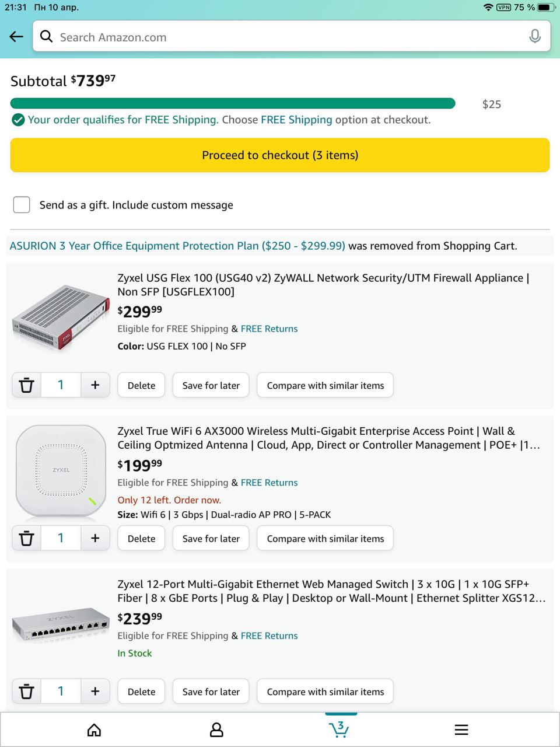Open the hamburger menu tab

click(x=461, y=730)
